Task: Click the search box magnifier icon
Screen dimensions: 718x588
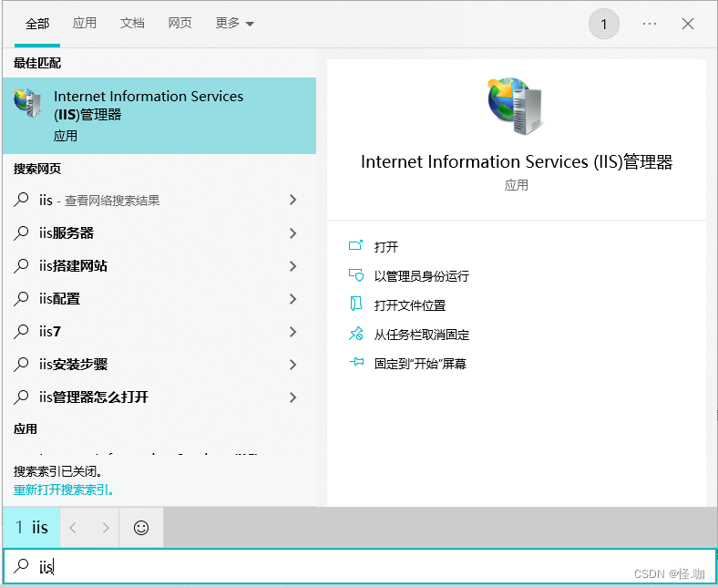Action: [x=21, y=566]
